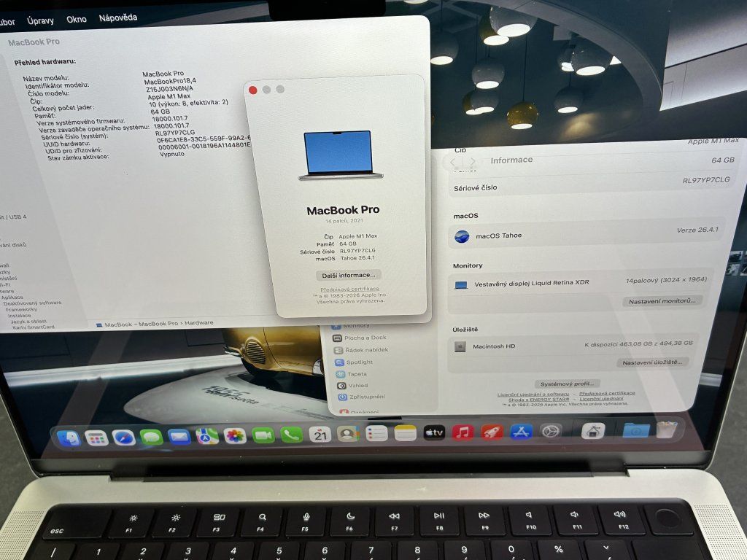Launch the Apple TV app
This screenshot has height=560, width=747.
(x=434, y=432)
